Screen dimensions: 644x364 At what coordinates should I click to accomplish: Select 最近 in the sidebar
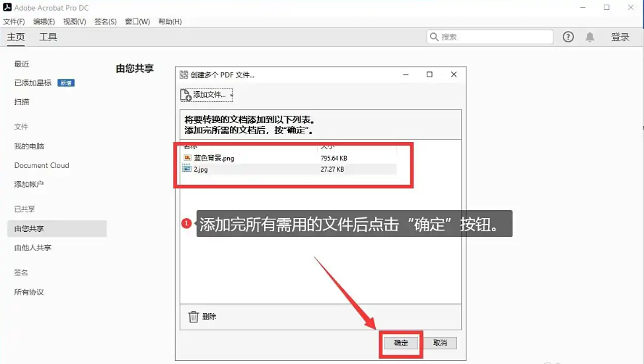[x=22, y=63]
